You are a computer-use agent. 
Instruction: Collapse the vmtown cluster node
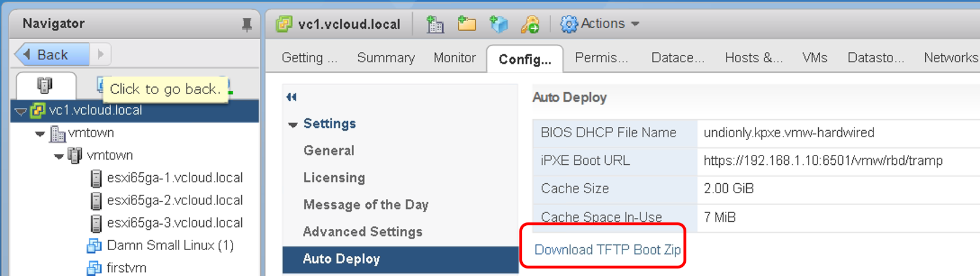(x=59, y=156)
